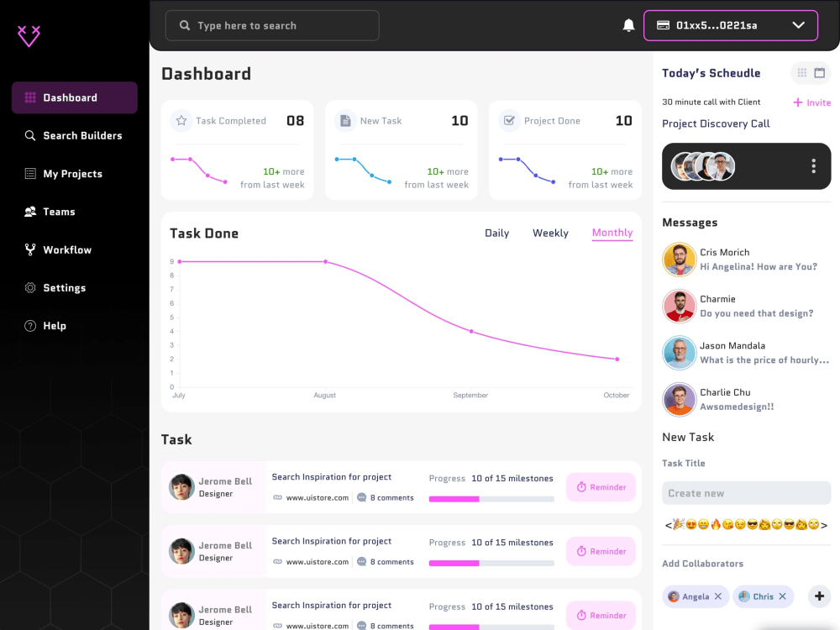Click the right arrow of the emoji row

pyautogui.click(x=824, y=525)
